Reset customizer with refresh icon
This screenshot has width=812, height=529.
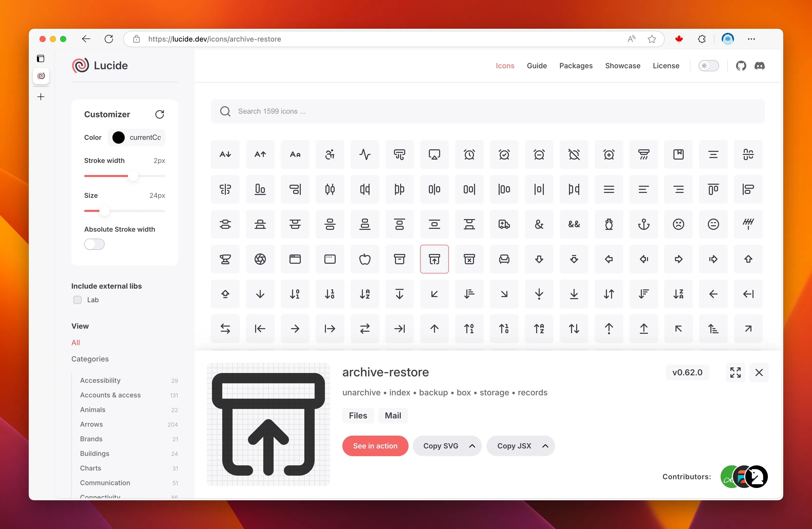(159, 114)
